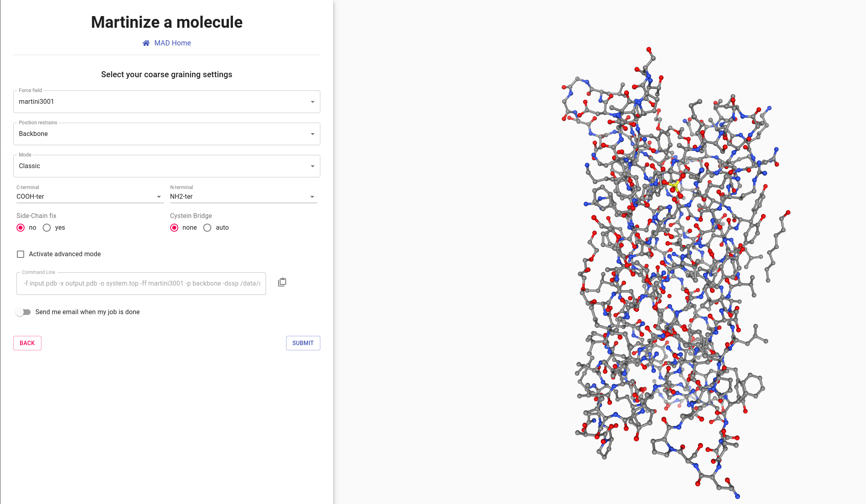Enable Activate advanced mode checkbox
This screenshot has height=504, width=866.
(x=21, y=254)
